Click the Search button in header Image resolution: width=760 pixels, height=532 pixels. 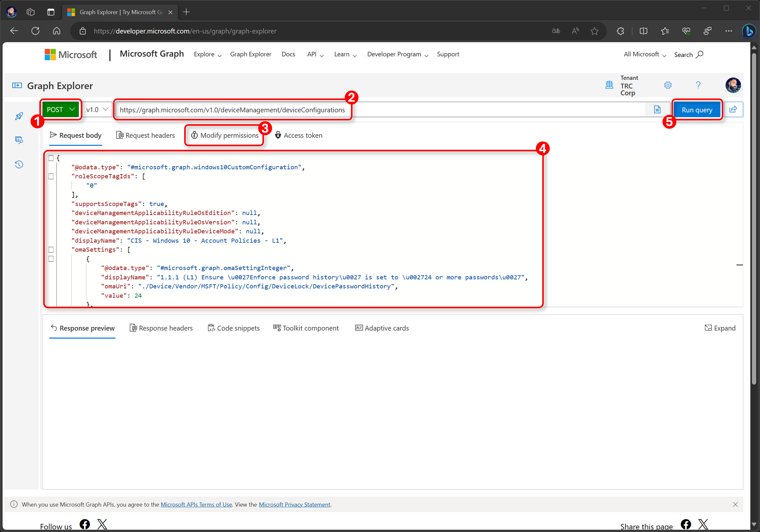pos(689,55)
